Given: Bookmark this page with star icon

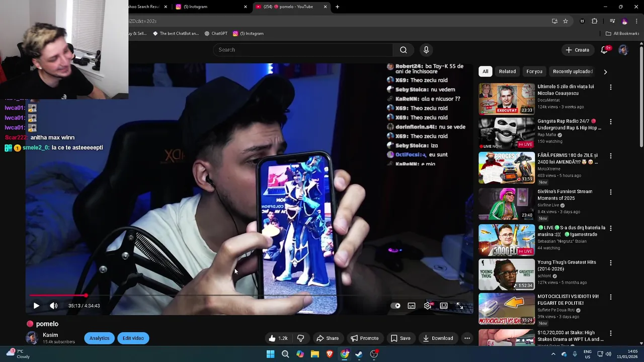Looking at the screenshot, I should click(566, 21).
